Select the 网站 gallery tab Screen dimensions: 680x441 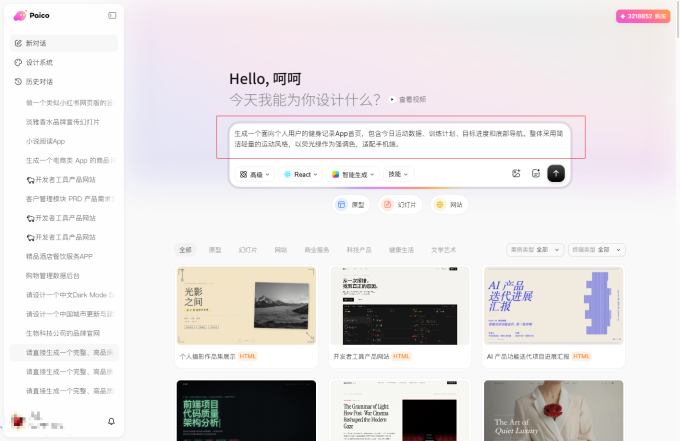[x=281, y=250]
